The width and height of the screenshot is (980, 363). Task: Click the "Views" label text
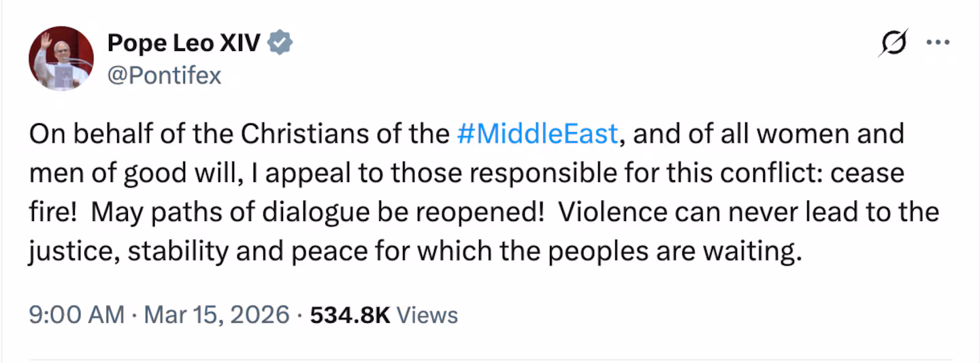pyautogui.click(x=427, y=315)
